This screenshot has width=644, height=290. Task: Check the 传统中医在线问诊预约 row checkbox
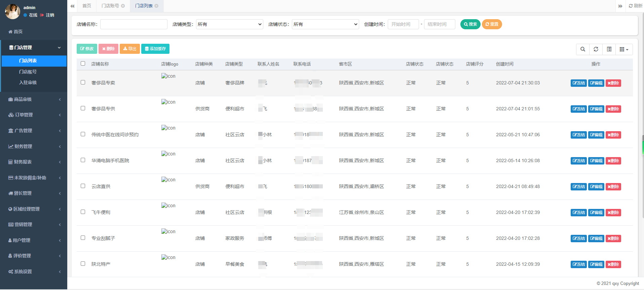click(83, 134)
